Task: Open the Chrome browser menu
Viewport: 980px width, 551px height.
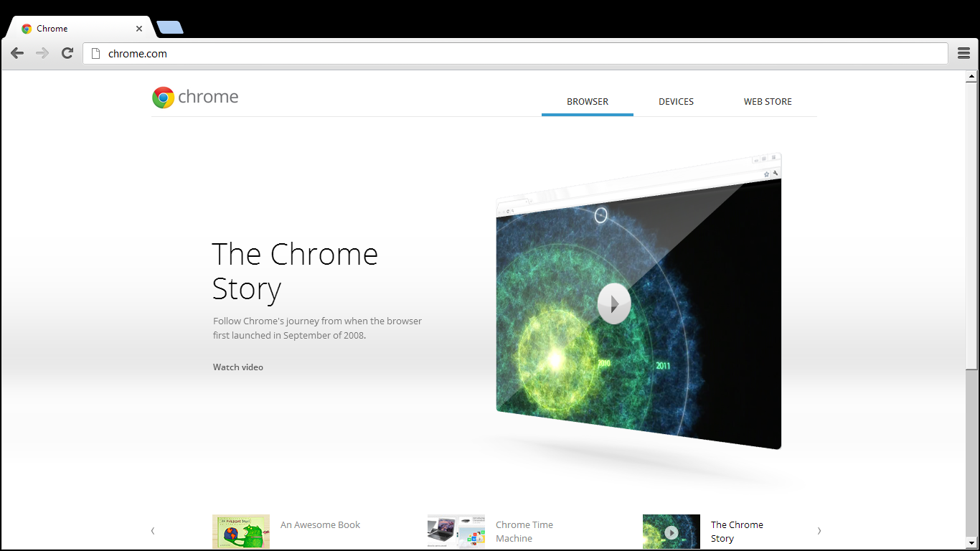Action: (963, 52)
